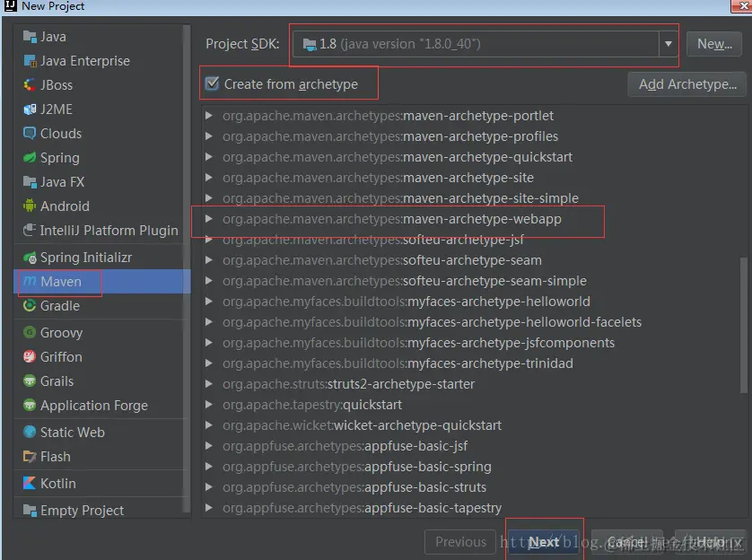The height and width of the screenshot is (560, 752).
Task: Select maven-archetype-site row text
Action: [x=378, y=178]
